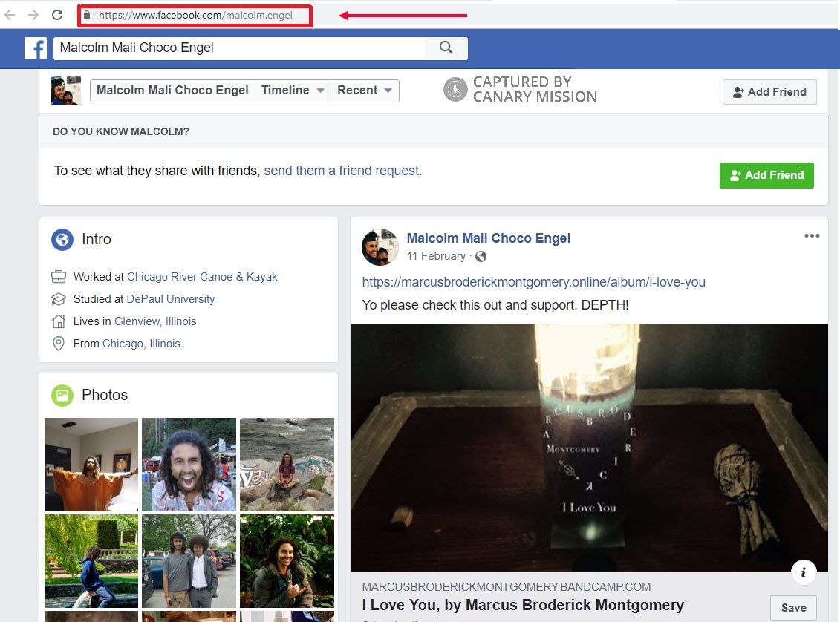Viewport: 840px width, 622px height.
Task: Open the marcusbroderickmontgomery.online album link
Action: (533, 282)
